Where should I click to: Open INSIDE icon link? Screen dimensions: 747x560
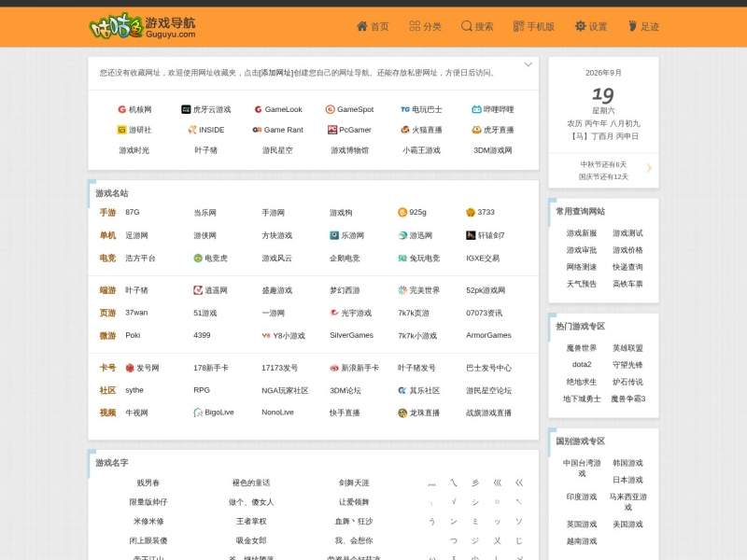click(205, 130)
